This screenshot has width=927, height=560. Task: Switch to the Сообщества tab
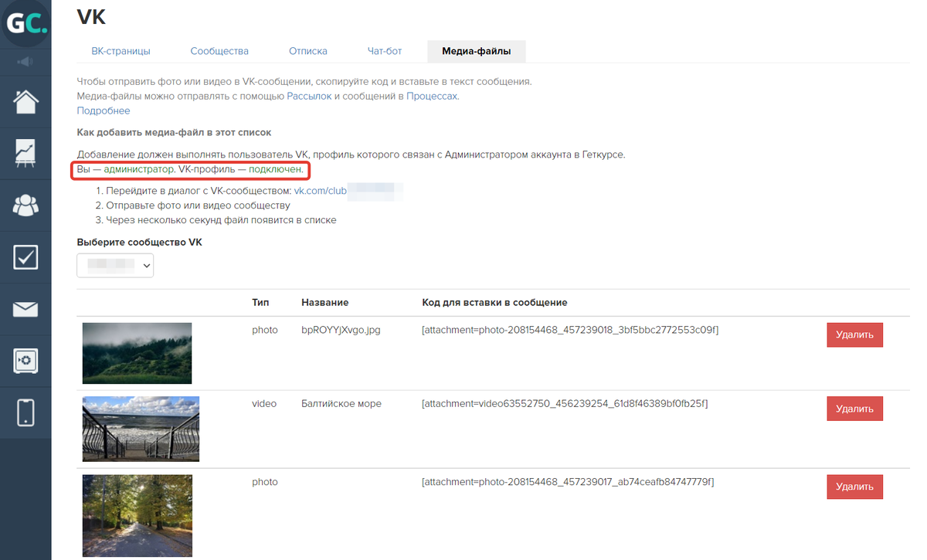219,51
